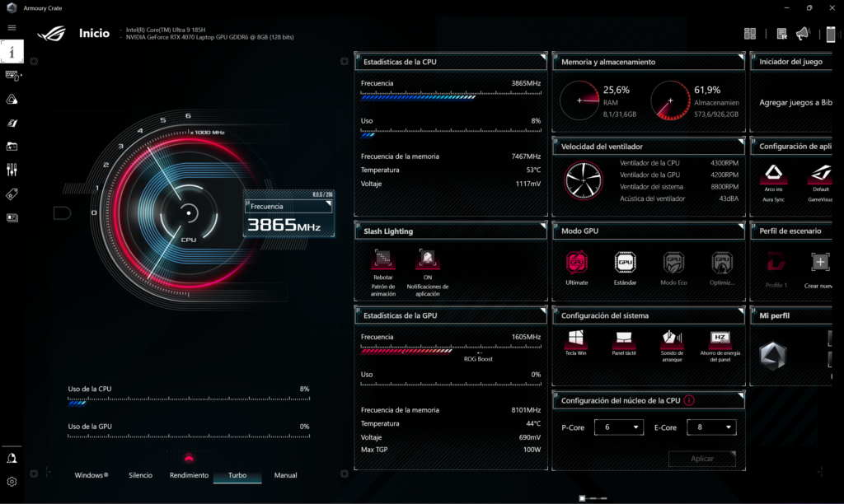Toggle Sonido de arranque

673,338
